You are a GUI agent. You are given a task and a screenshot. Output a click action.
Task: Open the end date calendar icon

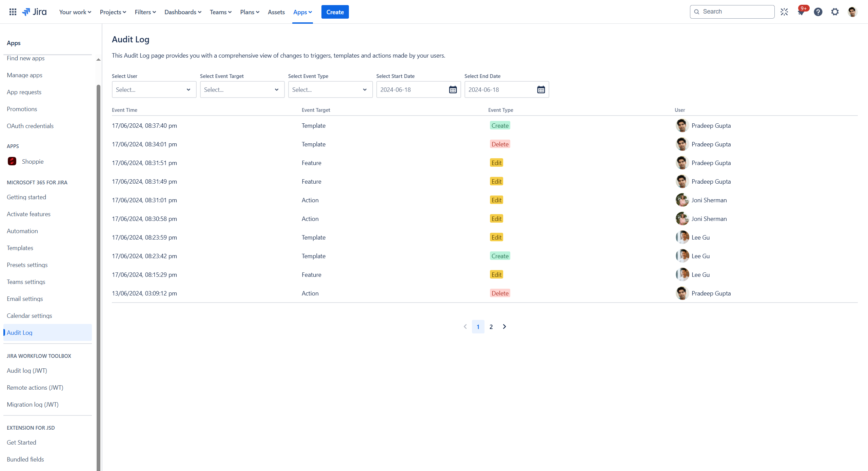(x=541, y=89)
